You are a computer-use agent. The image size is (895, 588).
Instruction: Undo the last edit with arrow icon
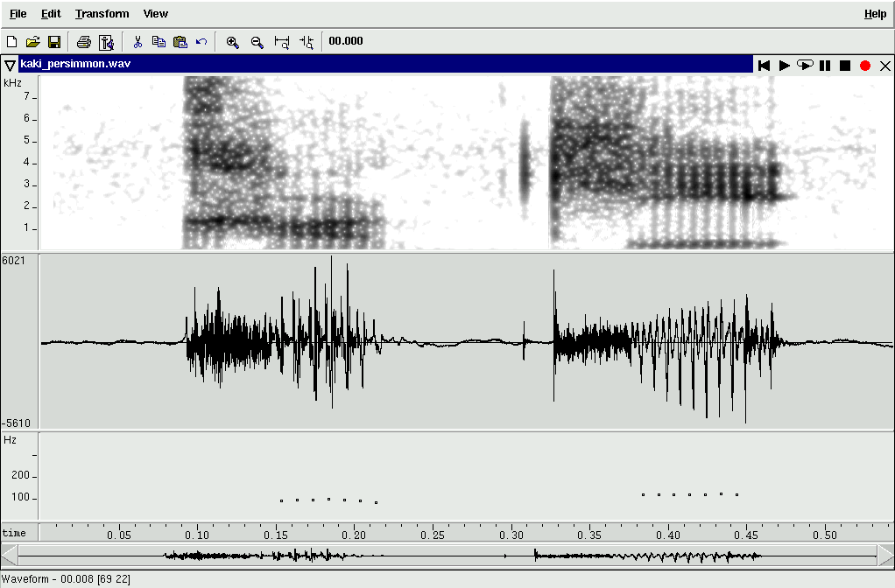(x=201, y=41)
